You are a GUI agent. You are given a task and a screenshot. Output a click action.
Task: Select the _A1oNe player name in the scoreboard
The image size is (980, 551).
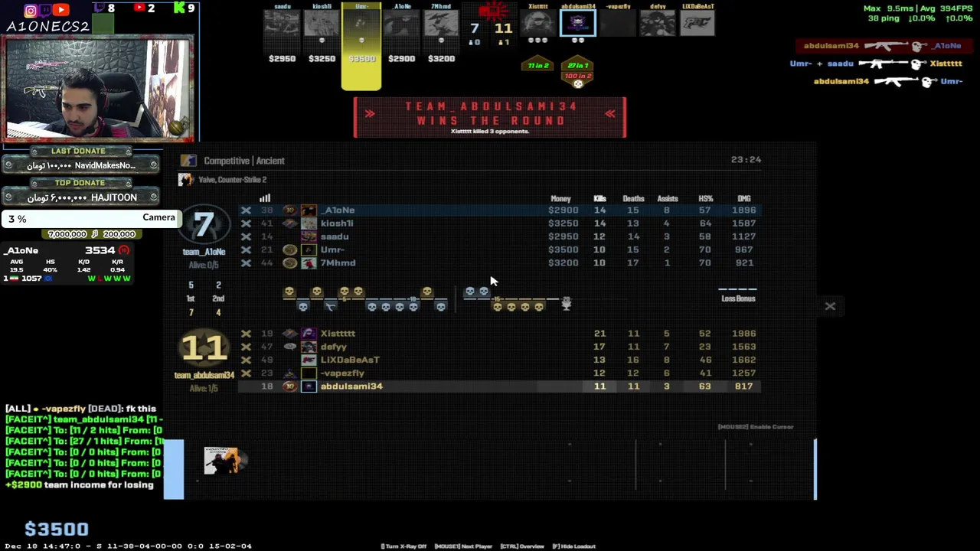point(338,210)
